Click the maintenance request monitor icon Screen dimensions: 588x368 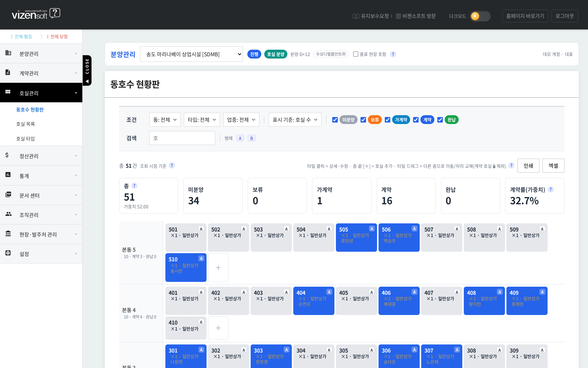(356, 16)
